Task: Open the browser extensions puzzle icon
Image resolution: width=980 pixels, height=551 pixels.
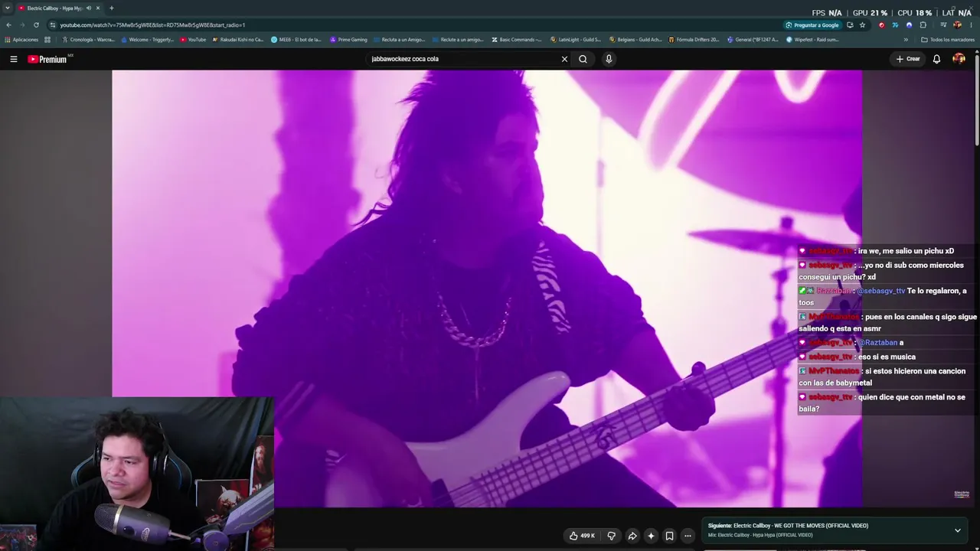Action: click(x=923, y=24)
